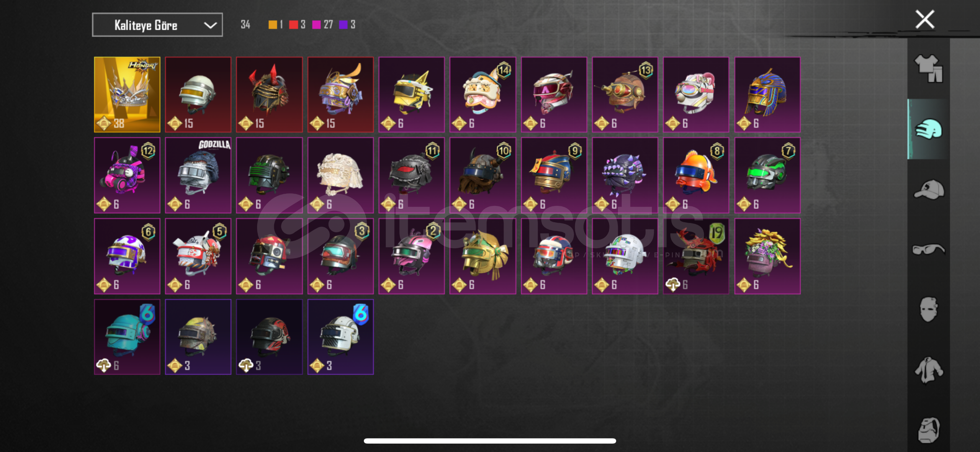This screenshot has height=452, width=980.
Task: Select the red crab helmet numbered 19
Action: pos(696,256)
